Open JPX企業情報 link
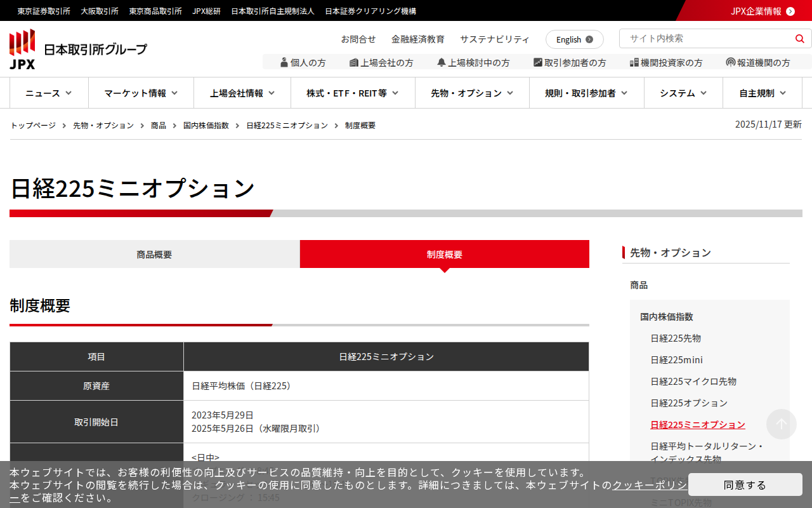The width and height of the screenshot is (812, 508). (x=756, y=11)
